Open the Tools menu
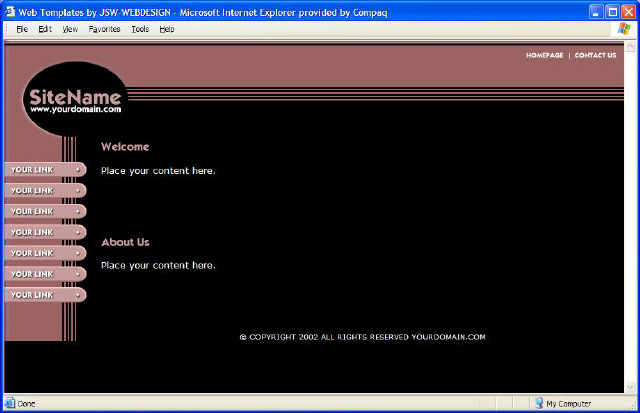 point(140,30)
